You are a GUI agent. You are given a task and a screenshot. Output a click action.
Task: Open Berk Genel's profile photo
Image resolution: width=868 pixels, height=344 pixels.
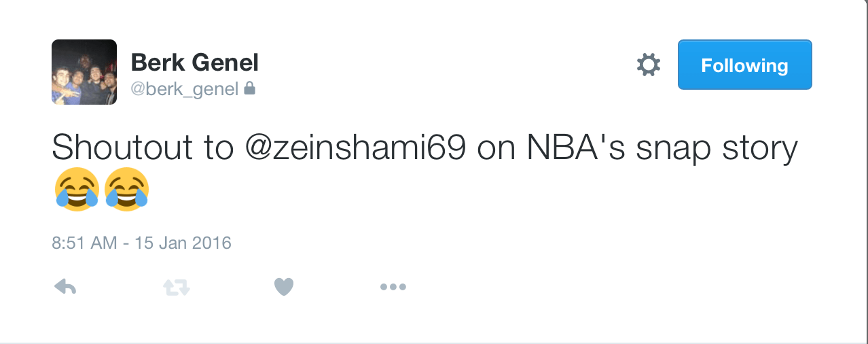pyautogui.click(x=84, y=72)
